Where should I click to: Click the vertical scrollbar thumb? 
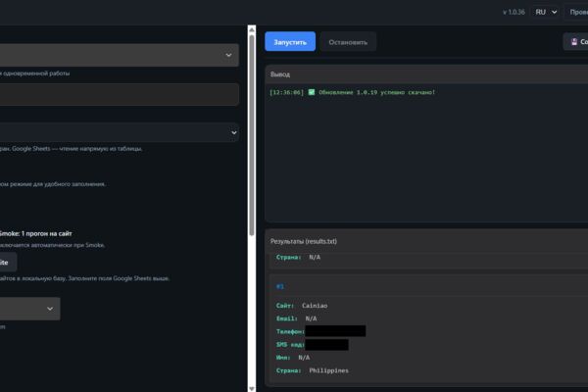pos(252,135)
